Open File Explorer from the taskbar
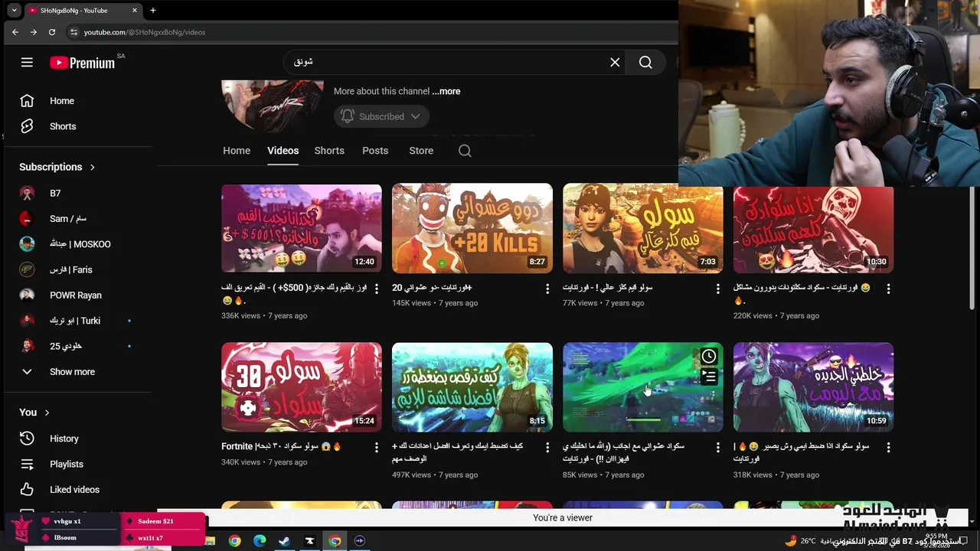Viewport: 980px width, 551px height. point(210,541)
